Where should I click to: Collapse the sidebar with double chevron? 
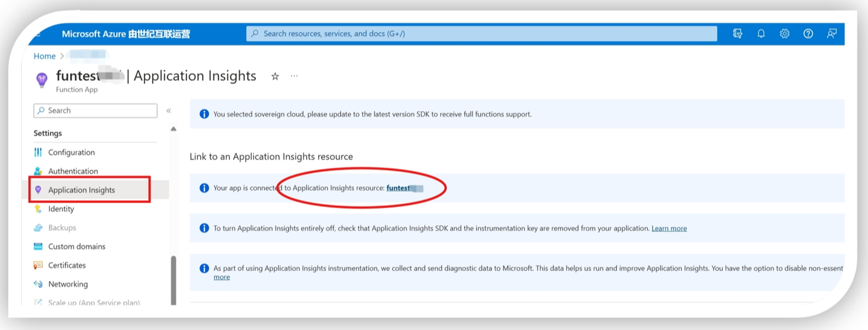coord(168,111)
